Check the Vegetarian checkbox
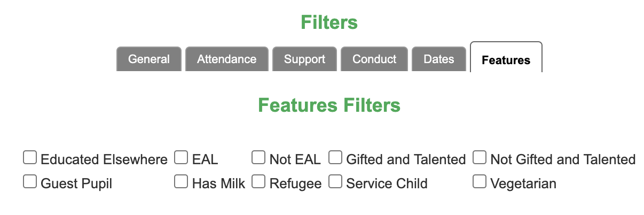 480,182
